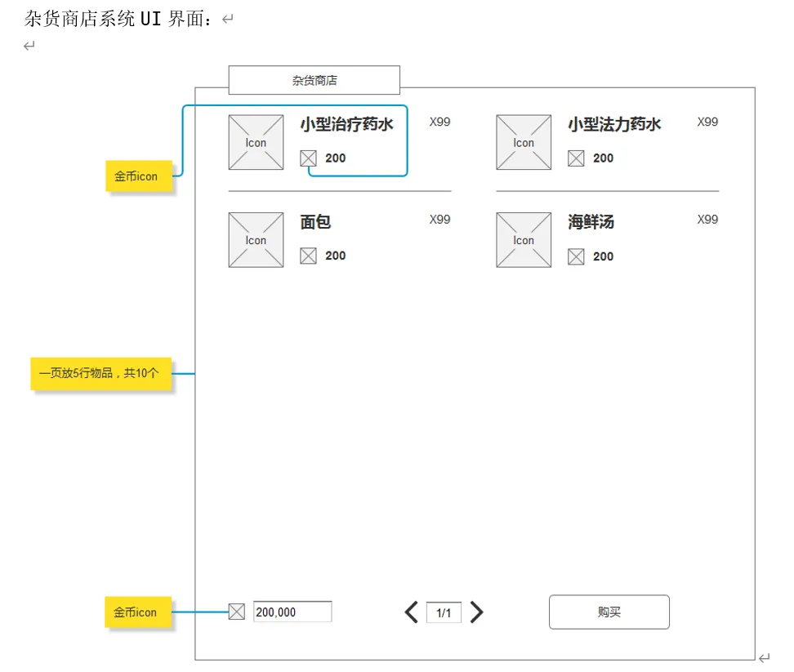Image resolution: width=794 pixels, height=672 pixels.
Task: Click the 1/1 page number field
Action: (x=444, y=612)
